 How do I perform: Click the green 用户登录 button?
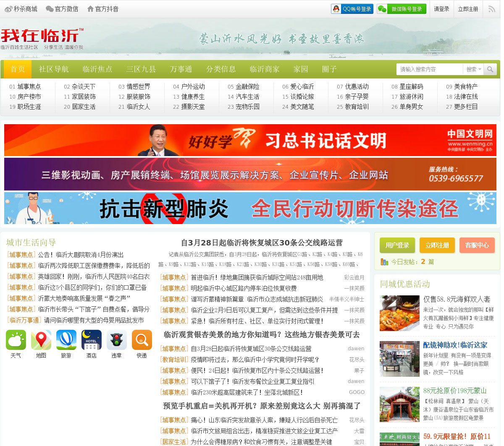point(397,245)
